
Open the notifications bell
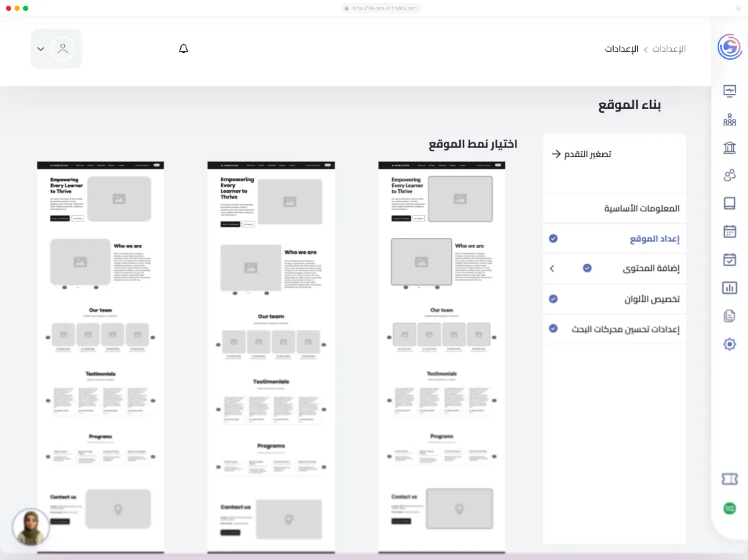point(184,49)
